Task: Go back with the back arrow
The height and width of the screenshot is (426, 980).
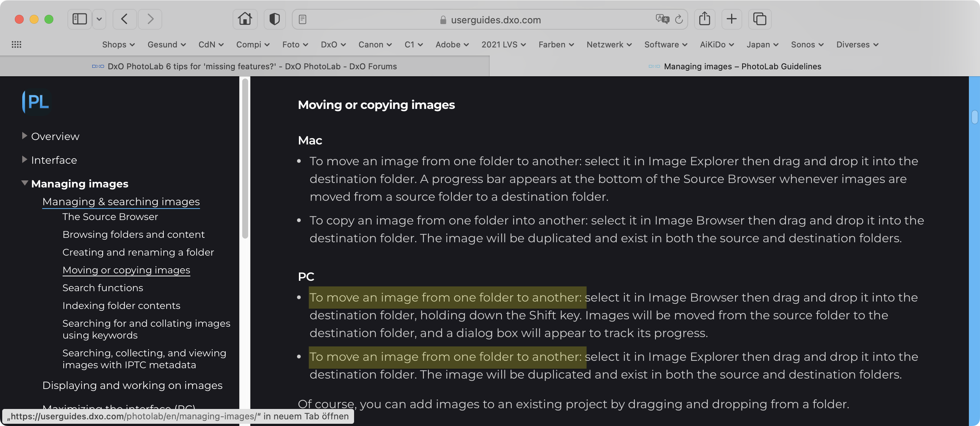Action: click(124, 19)
